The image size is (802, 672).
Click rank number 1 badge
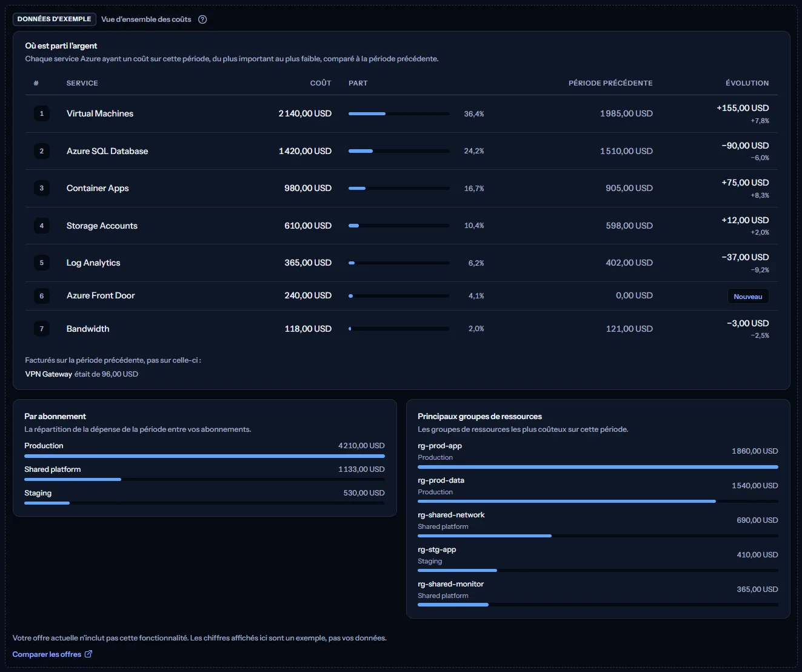42,113
